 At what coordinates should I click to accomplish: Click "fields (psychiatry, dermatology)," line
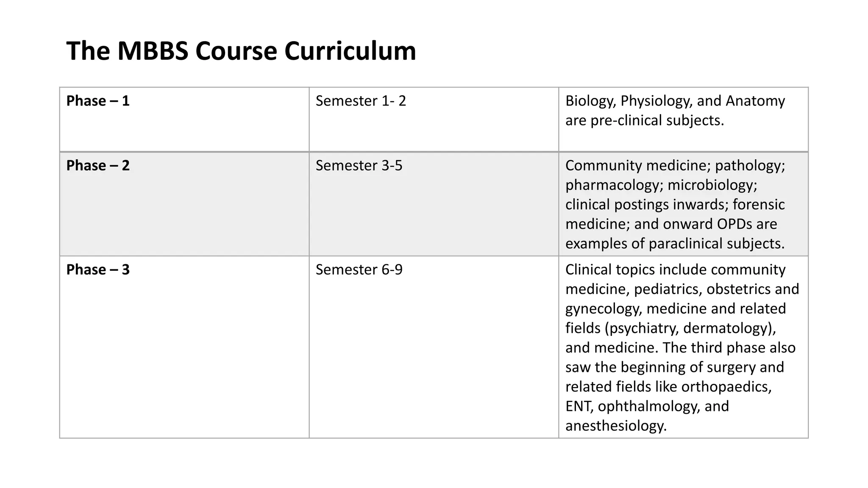(670, 328)
